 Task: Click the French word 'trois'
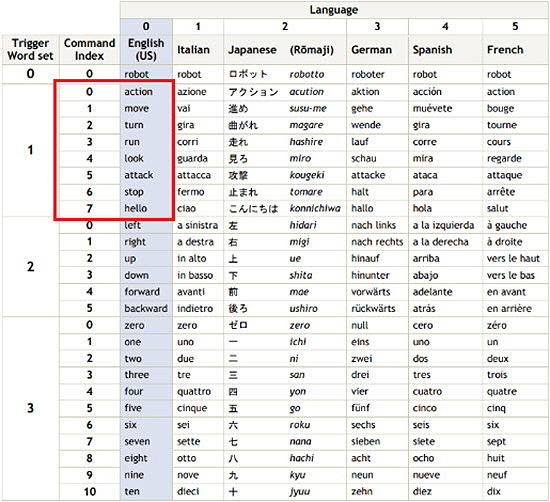tap(497, 375)
